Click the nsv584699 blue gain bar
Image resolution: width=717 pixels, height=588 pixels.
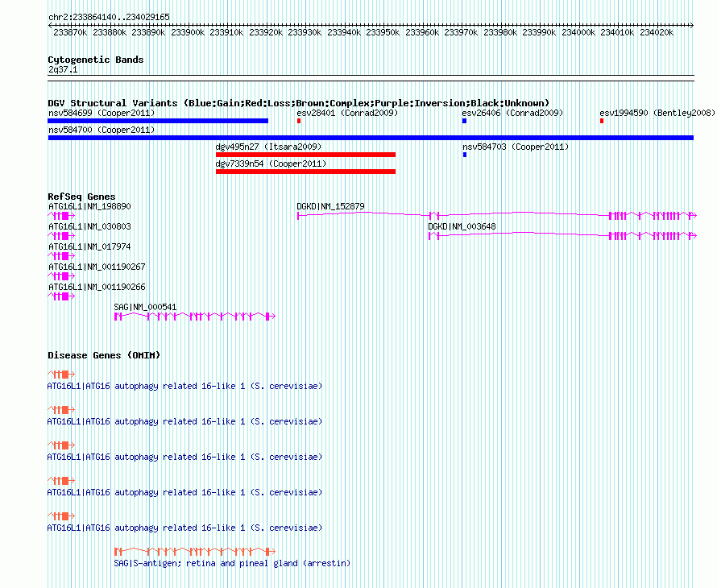[x=158, y=121]
